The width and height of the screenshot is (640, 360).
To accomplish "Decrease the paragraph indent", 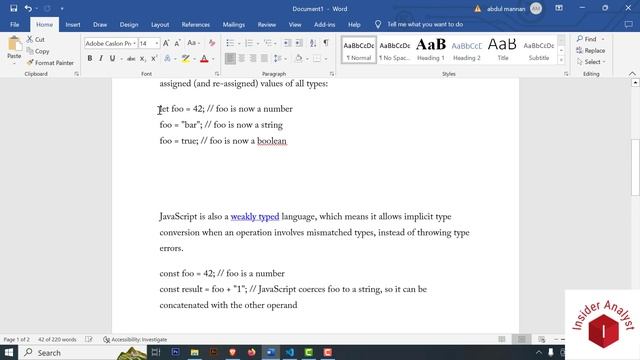I will [287, 43].
